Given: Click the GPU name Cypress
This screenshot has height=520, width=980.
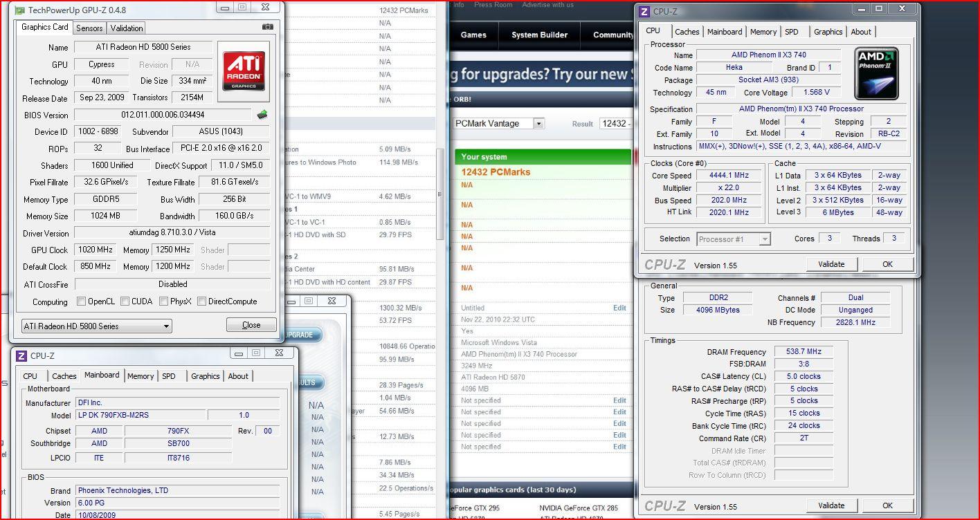Looking at the screenshot, I should [x=102, y=64].
